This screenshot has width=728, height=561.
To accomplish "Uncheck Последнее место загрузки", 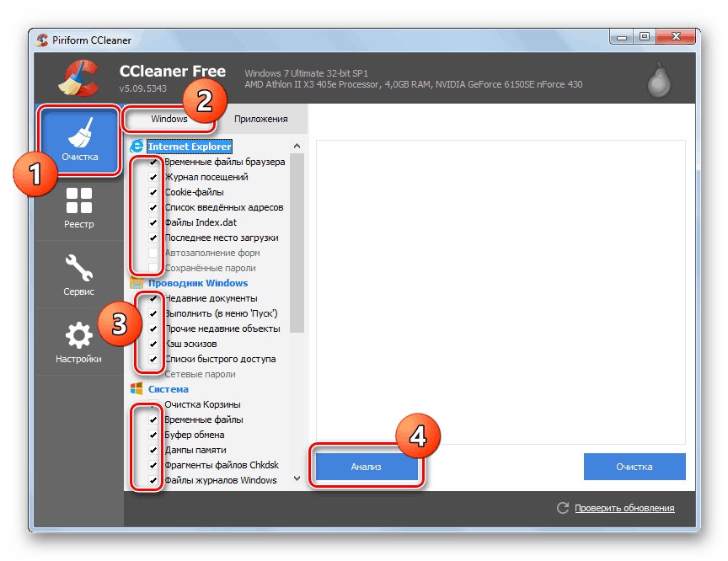I will click(x=153, y=238).
